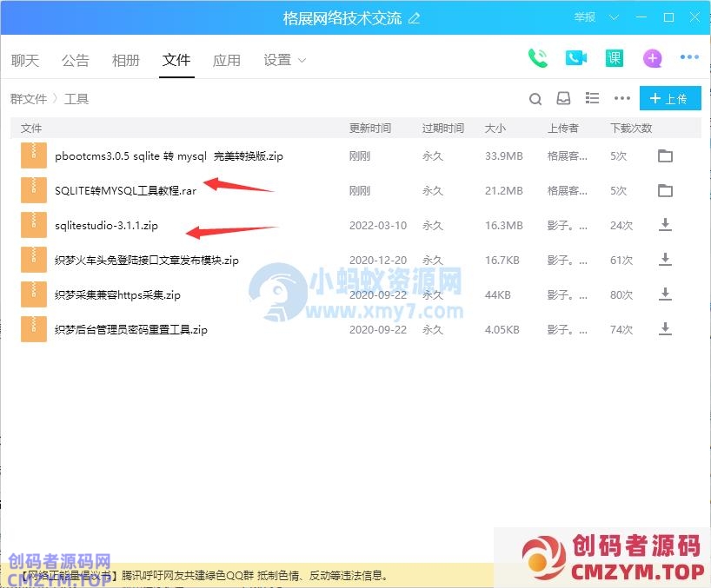The height and width of the screenshot is (588, 711).
Task: Click 举报 report link
Action: coord(585,17)
